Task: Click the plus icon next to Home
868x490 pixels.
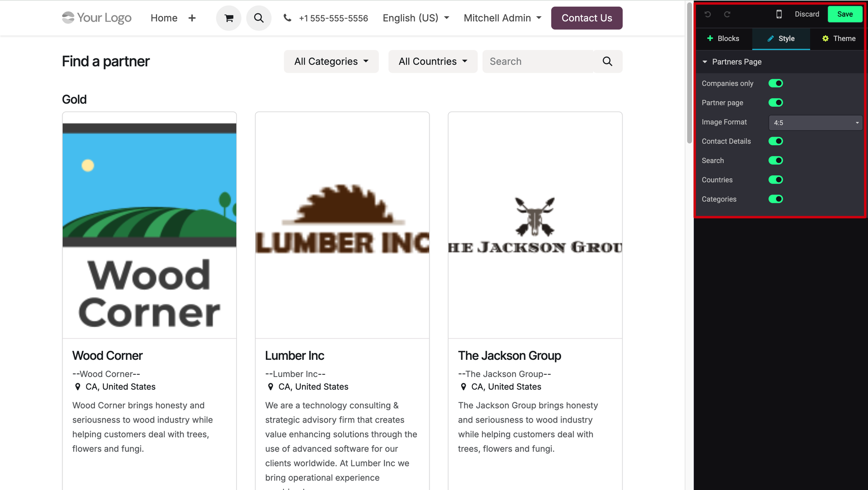Action: (x=192, y=18)
